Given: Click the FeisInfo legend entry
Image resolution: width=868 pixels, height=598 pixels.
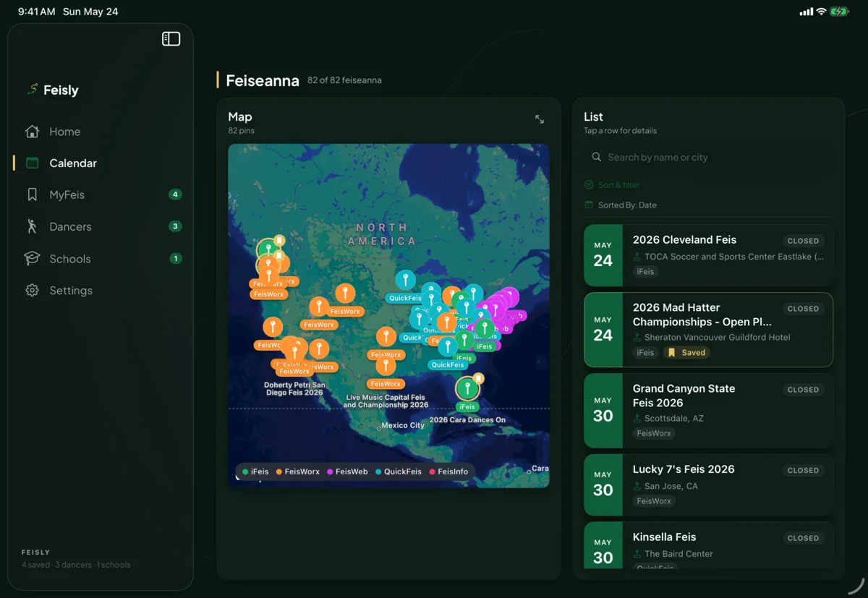Looking at the screenshot, I should coord(448,471).
